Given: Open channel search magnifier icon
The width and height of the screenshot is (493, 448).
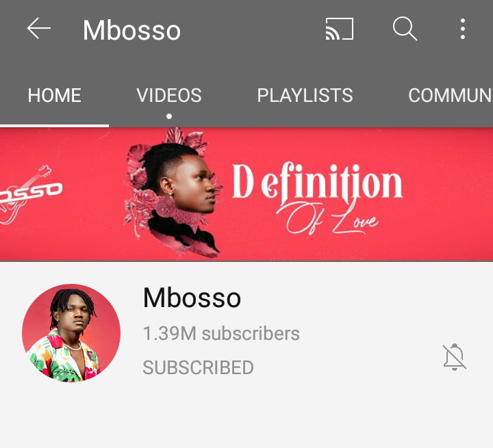Looking at the screenshot, I should click(405, 29).
